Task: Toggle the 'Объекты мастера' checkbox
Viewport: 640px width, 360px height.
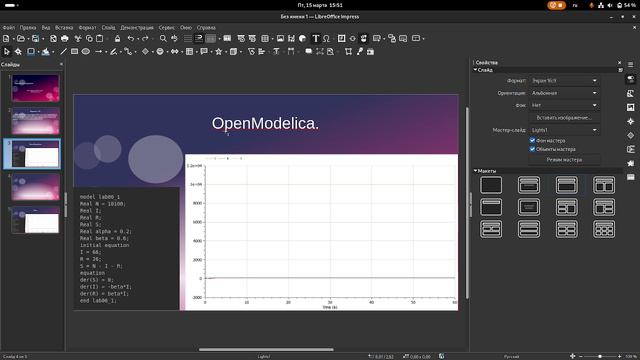Action: 532,149
